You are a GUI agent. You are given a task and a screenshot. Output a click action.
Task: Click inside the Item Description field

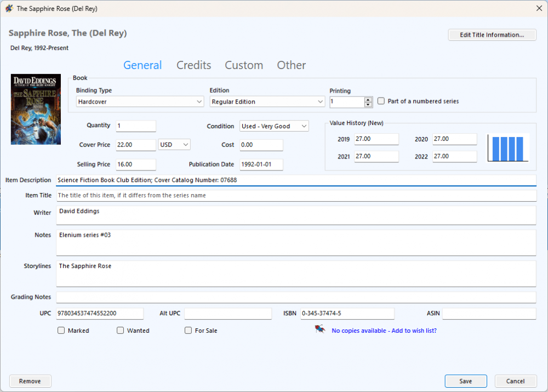296,180
